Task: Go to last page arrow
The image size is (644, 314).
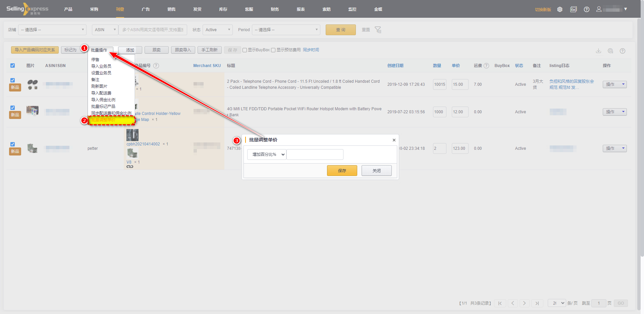Action: [537, 303]
